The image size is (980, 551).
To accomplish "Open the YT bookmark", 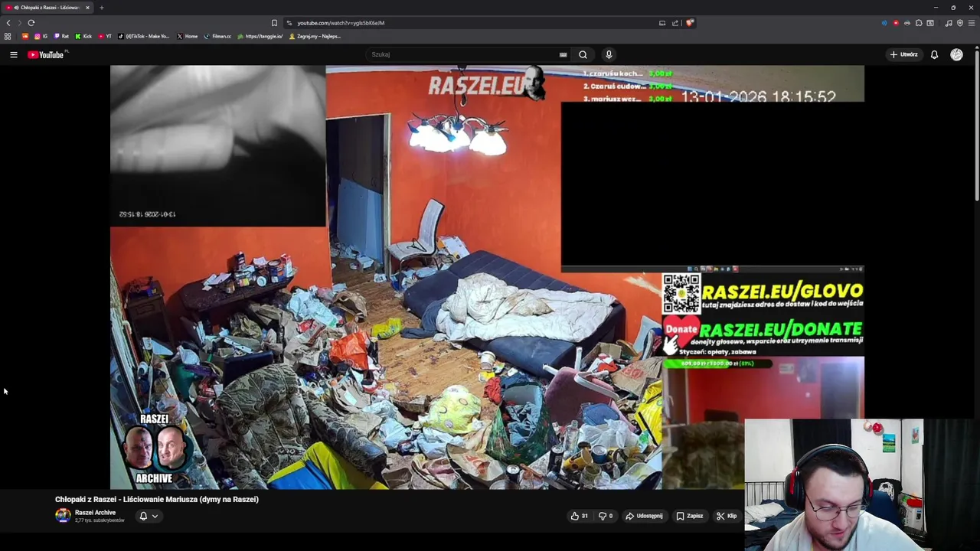I will click(x=105, y=36).
